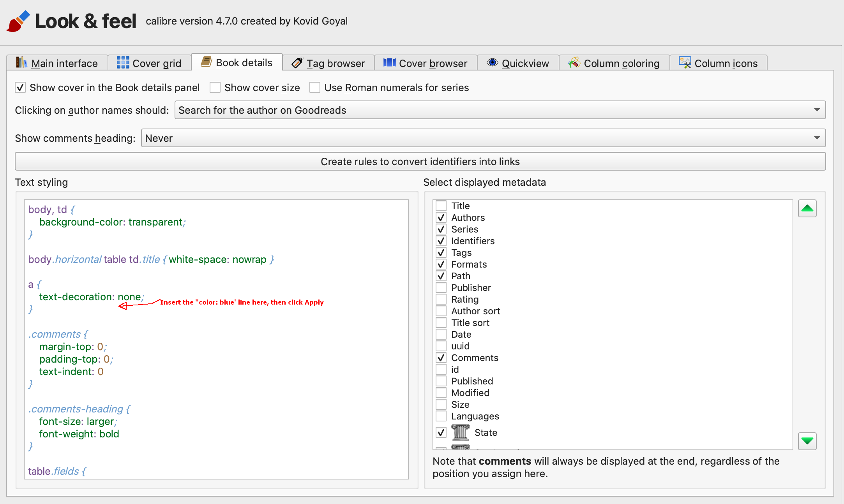
Task: Enable the Show cover size checkbox
Action: tap(215, 88)
